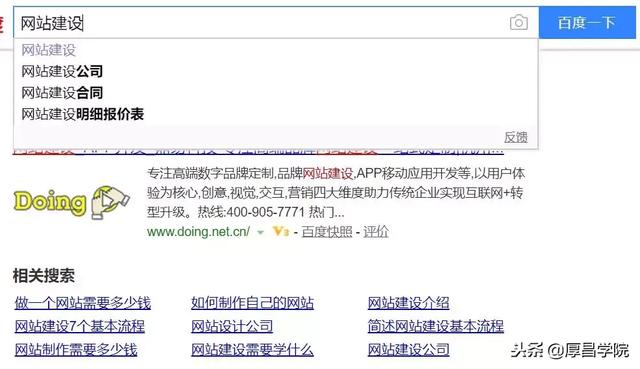This screenshot has width=640, height=369.
Task: Open the Doing logo thumbnail
Action: coord(71,203)
